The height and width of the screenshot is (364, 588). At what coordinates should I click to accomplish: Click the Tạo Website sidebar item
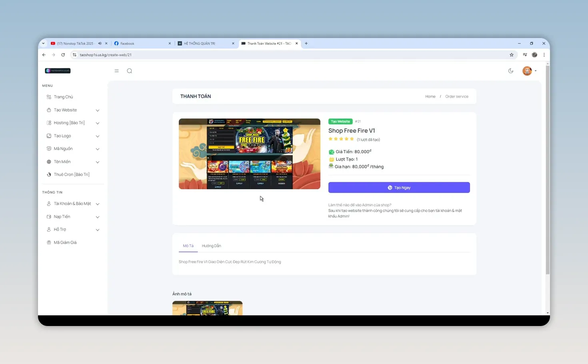click(x=65, y=110)
